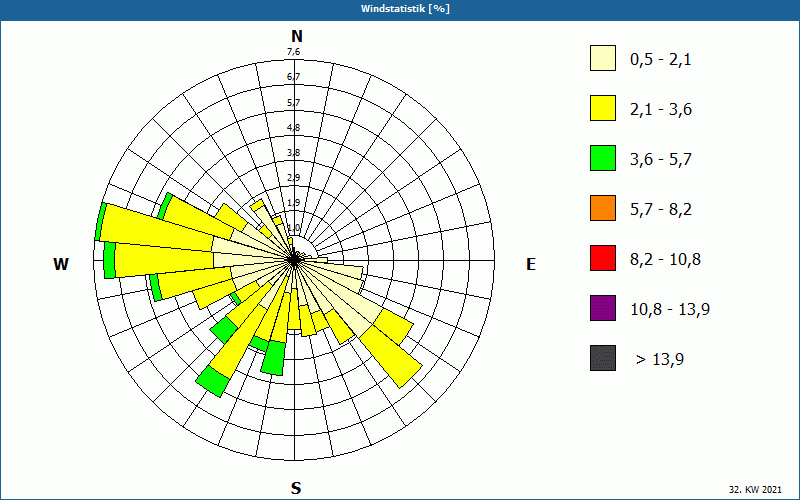Click the red 8,2 - 10,8 legend swatch
This screenshot has height=500, width=800.
[603, 258]
